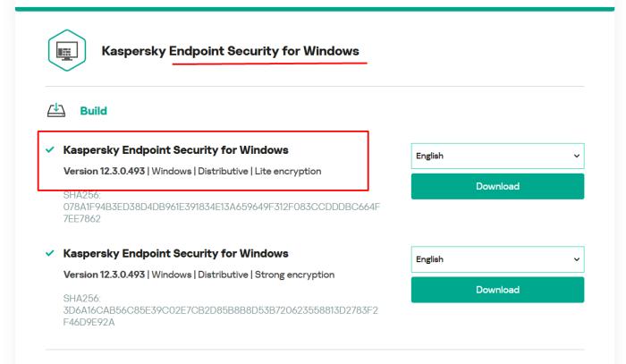
Task: Click the green checkmark beside the Strong encryption build
Action: (x=49, y=253)
